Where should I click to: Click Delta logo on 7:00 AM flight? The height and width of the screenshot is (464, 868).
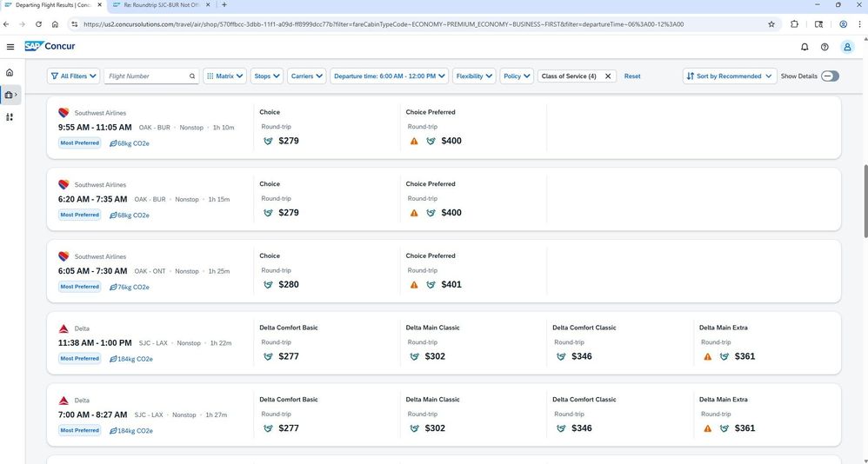coord(63,401)
